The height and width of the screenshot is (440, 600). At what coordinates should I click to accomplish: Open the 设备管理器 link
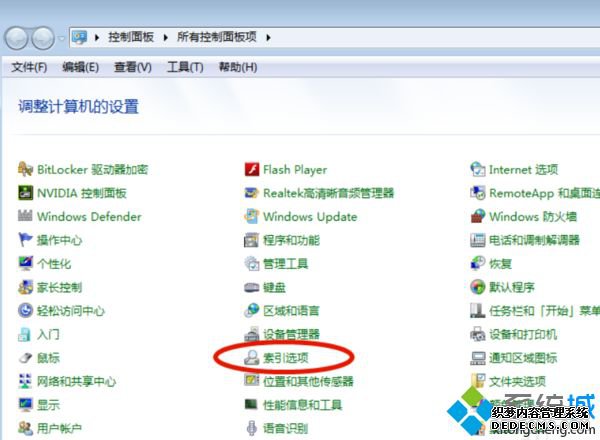pyautogui.click(x=291, y=334)
